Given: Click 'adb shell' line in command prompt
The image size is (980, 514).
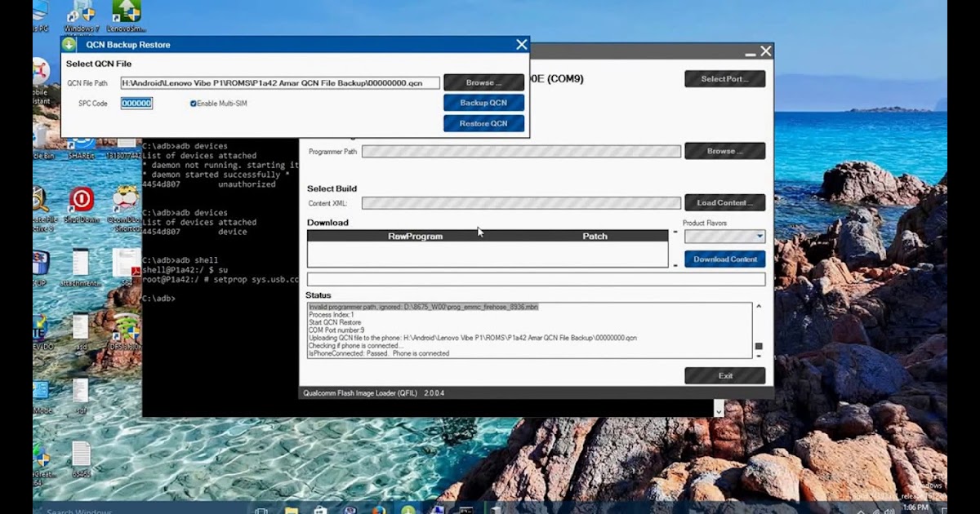Looking at the screenshot, I should pyautogui.click(x=180, y=260).
